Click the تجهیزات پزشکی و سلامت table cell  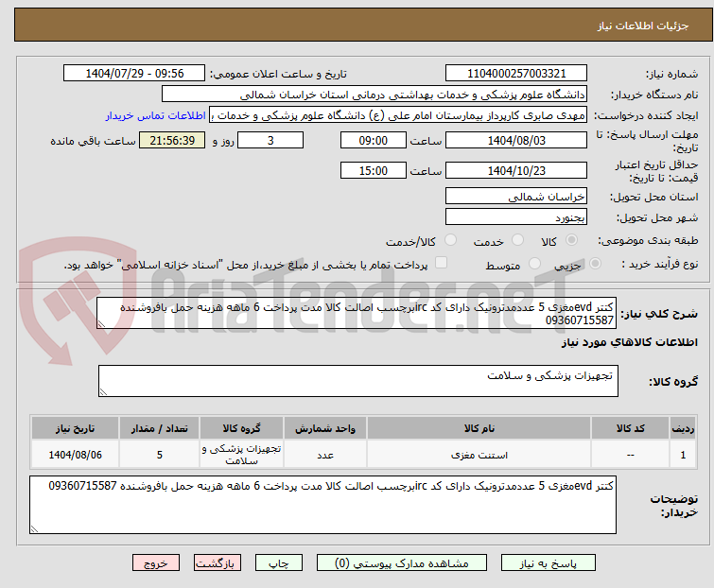pos(241,455)
